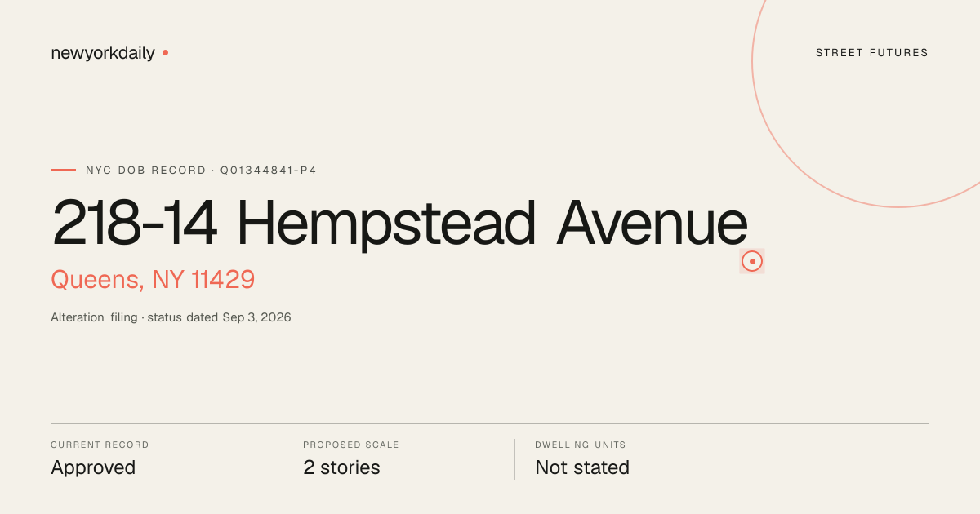Click the coral dash before NYC DOB RECORD
Viewport: 980px width, 514px height.
pos(63,170)
